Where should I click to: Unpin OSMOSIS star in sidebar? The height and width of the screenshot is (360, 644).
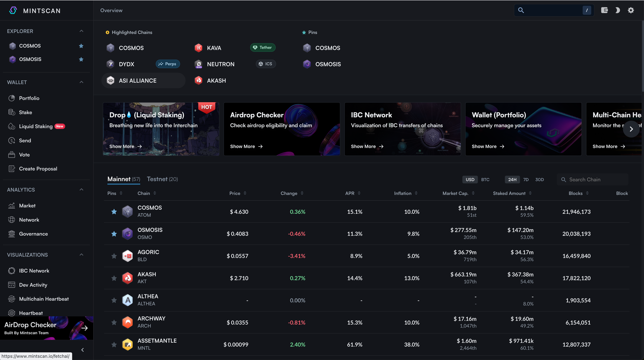click(x=81, y=59)
